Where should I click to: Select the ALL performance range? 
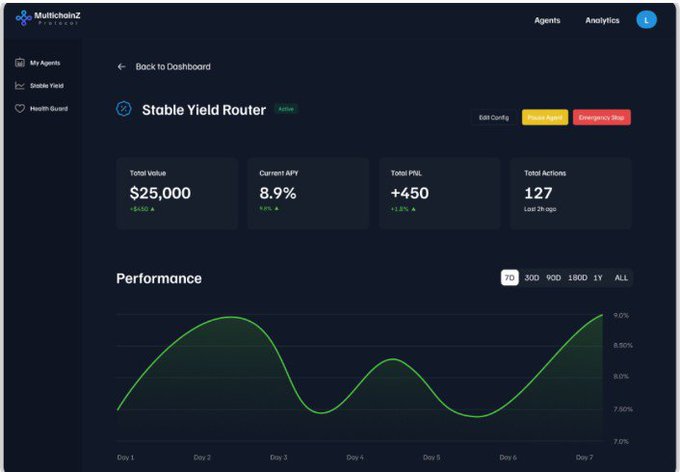pos(621,278)
